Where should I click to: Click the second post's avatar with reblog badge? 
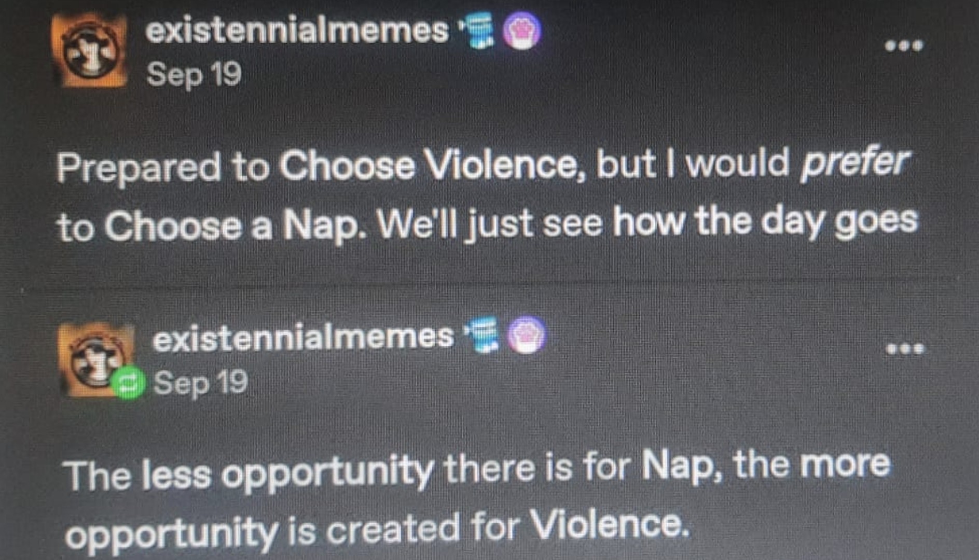[96, 360]
